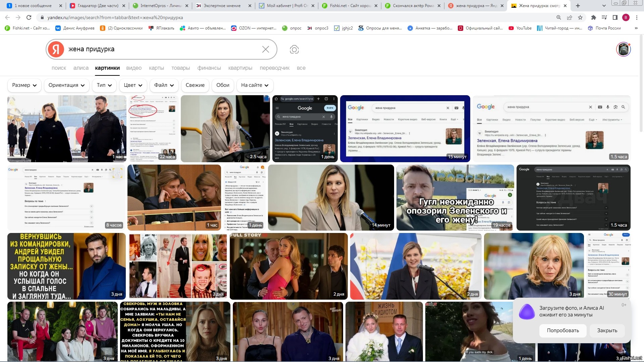Reload the page using the refresh icon
Screen dimensions: 644x362
[29, 17]
